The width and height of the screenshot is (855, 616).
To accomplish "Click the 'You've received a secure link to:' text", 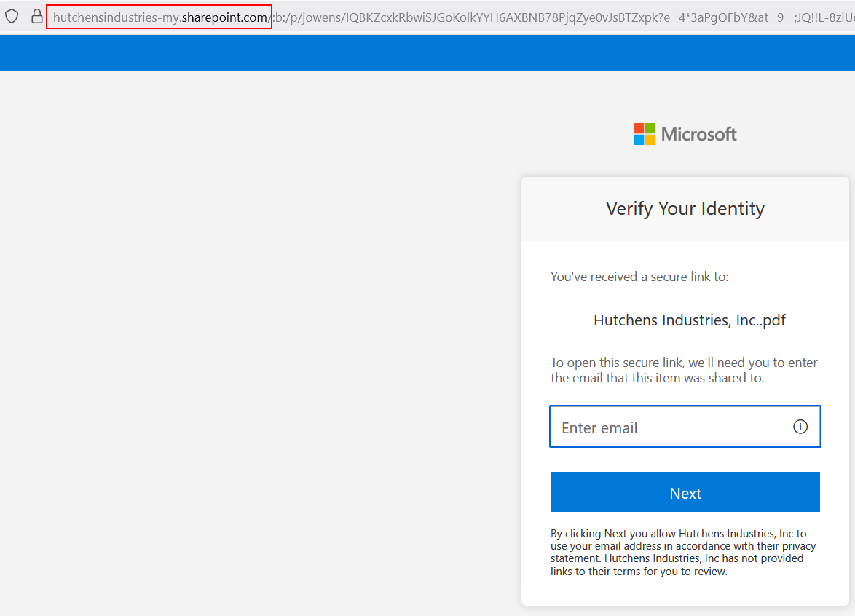I will point(639,277).
